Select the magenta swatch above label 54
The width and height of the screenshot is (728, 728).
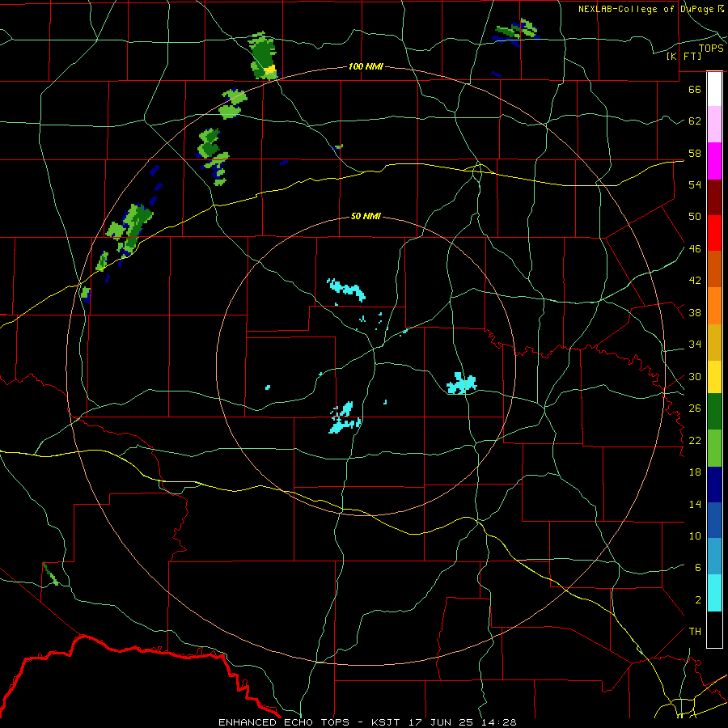click(714, 161)
